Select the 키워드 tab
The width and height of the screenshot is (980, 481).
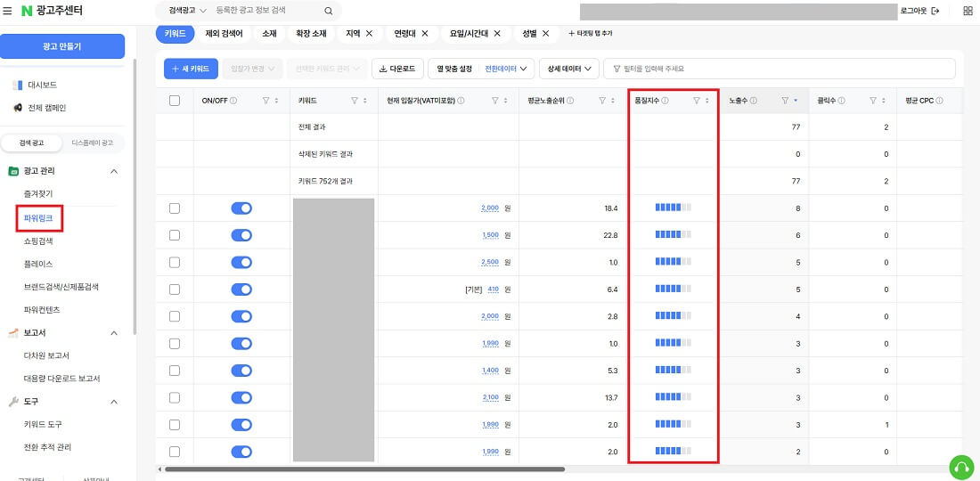(175, 33)
